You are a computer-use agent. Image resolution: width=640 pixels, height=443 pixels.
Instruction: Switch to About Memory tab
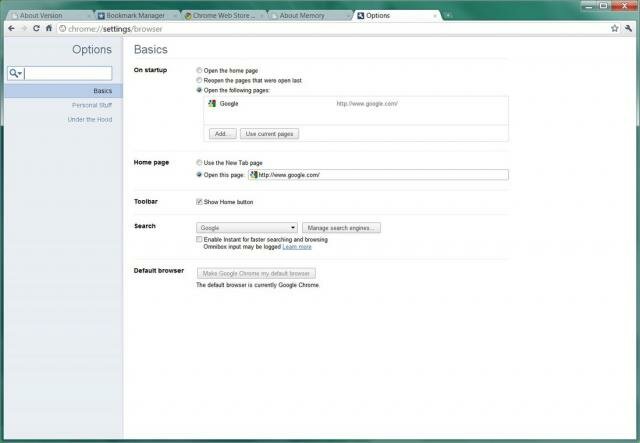point(309,16)
